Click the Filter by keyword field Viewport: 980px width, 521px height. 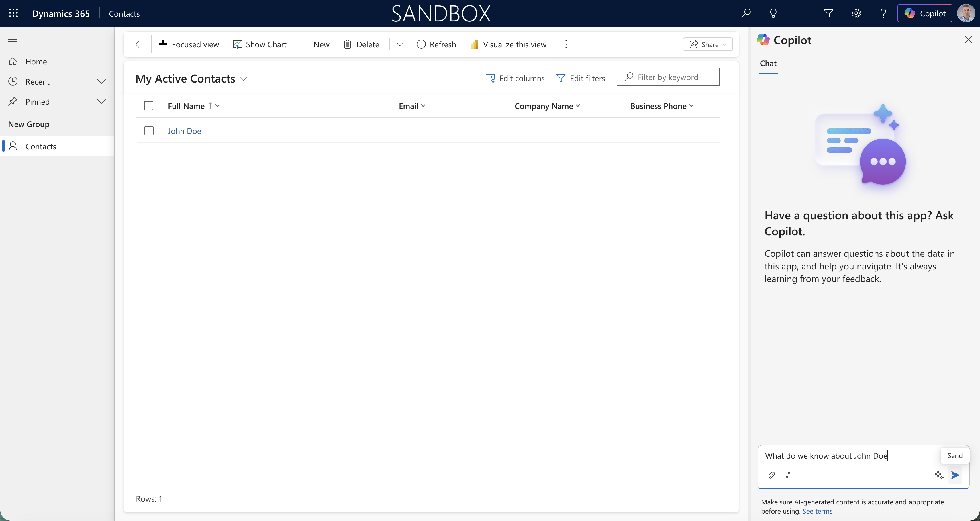[x=668, y=77]
